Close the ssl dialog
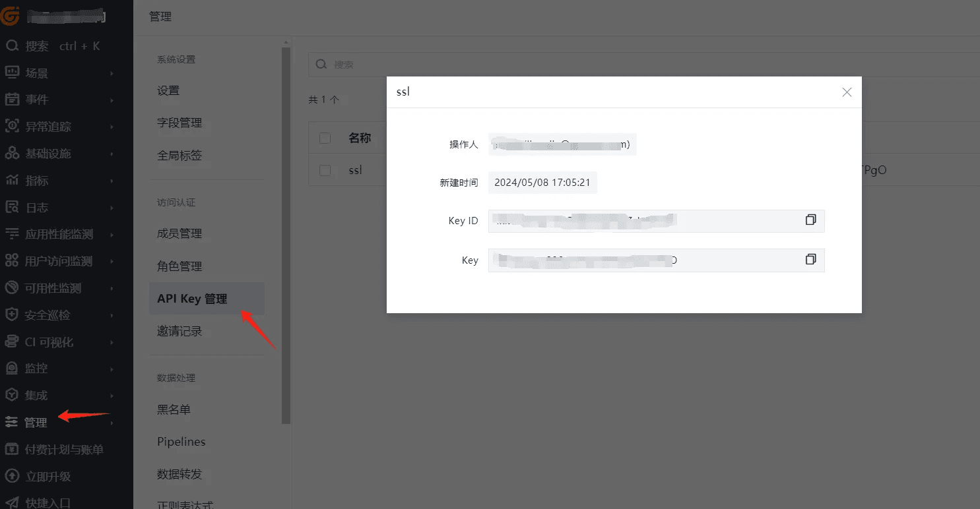 click(x=847, y=92)
